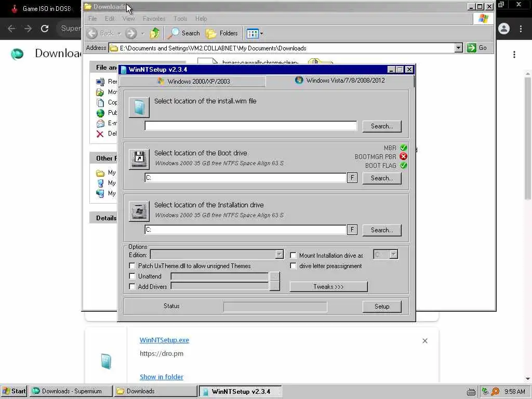Click the Copy this file icon in tasks pane
532x399 pixels.
100,102
